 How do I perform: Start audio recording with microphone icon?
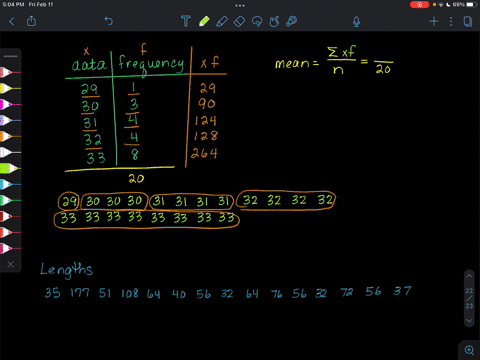click(356, 22)
